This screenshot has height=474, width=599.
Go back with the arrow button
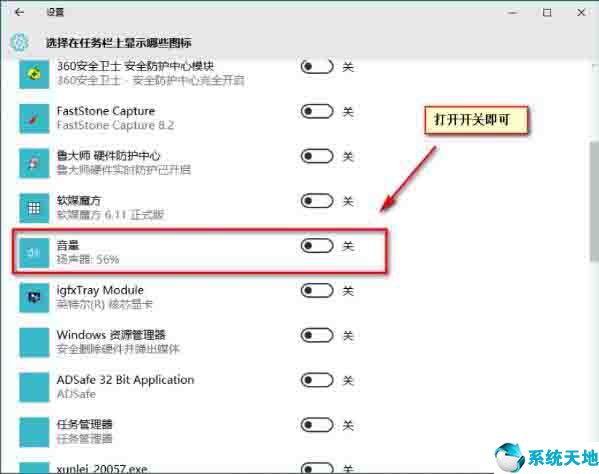coord(19,12)
